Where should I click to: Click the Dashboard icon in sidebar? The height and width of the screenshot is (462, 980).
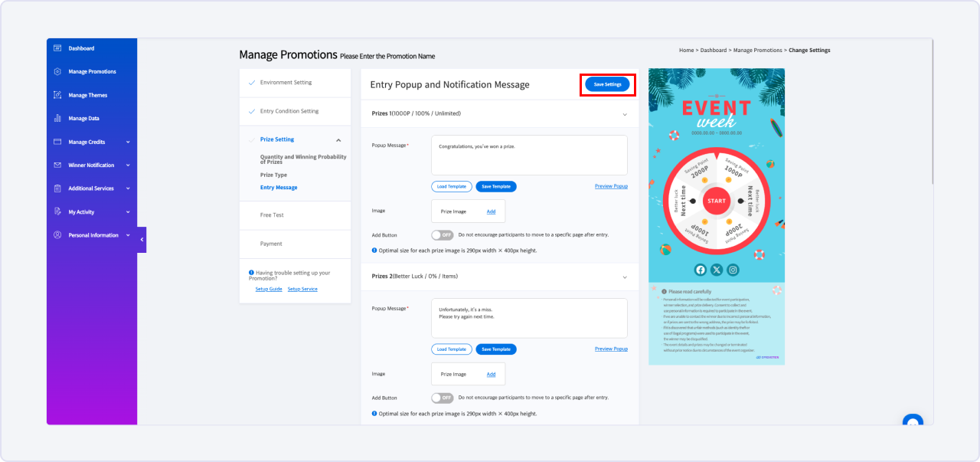[x=57, y=48]
